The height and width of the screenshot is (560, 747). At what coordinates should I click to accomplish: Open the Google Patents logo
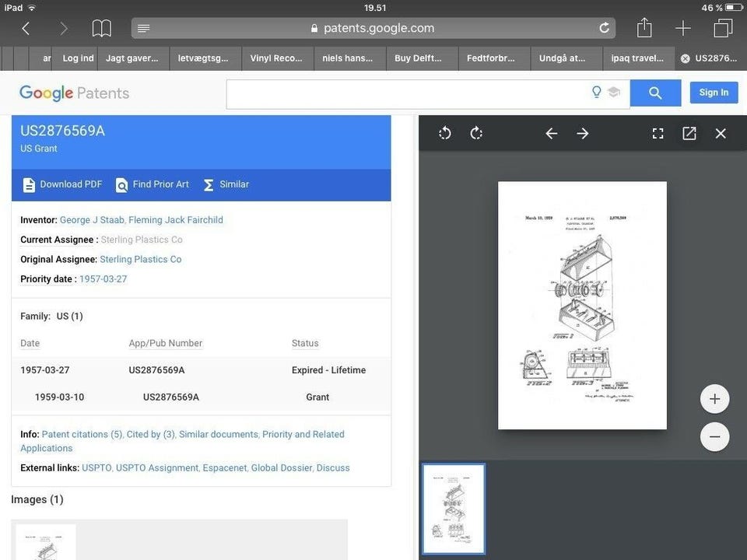click(x=75, y=93)
